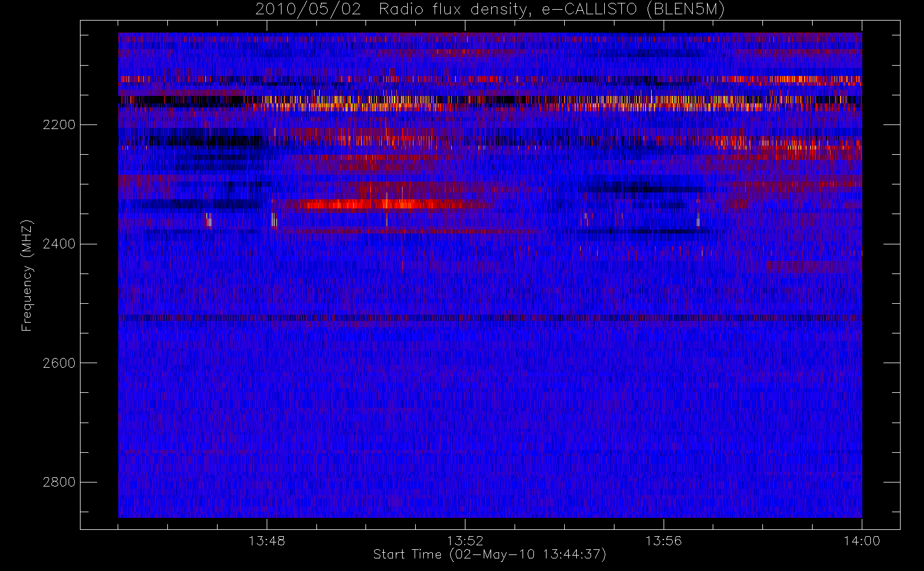Click the 13:56 time tick label
Viewport: 924px width, 571px height.
pyautogui.click(x=664, y=541)
